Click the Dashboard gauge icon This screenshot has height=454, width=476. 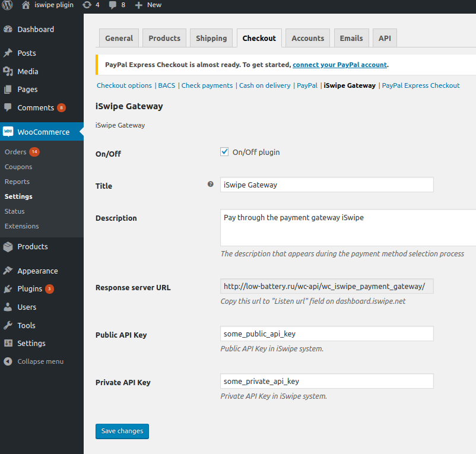(8, 29)
